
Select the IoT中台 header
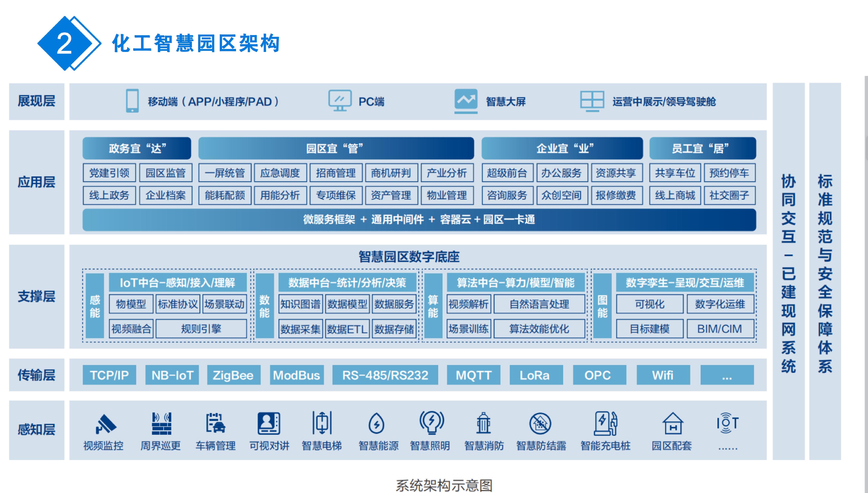coord(178,282)
